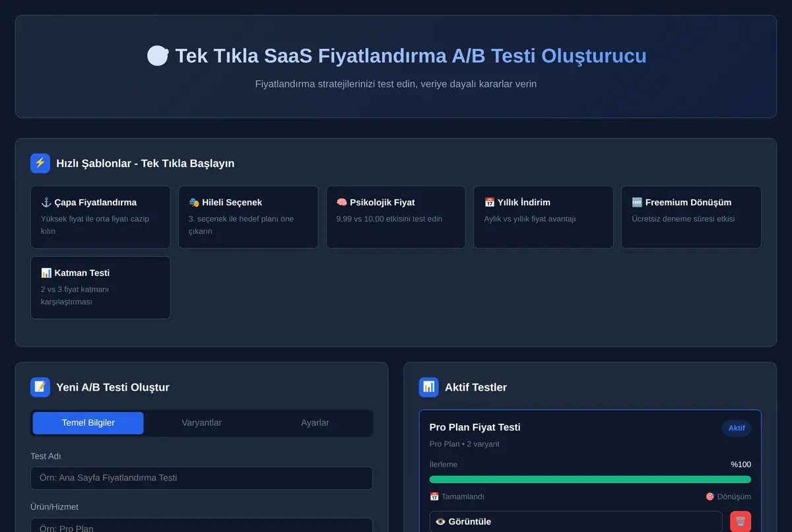
Task: Click the Aktif status badge
Action: (737, 428)
